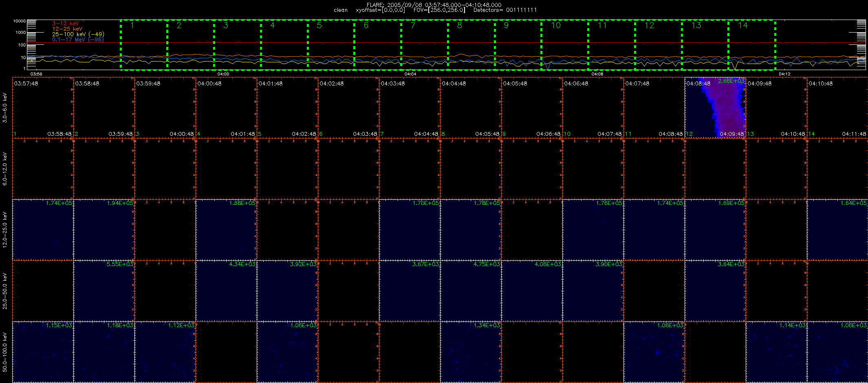Select interval marker 2 in the light curve
The height and width of the screenshot is (383, 868).
[x=179, y=25]
